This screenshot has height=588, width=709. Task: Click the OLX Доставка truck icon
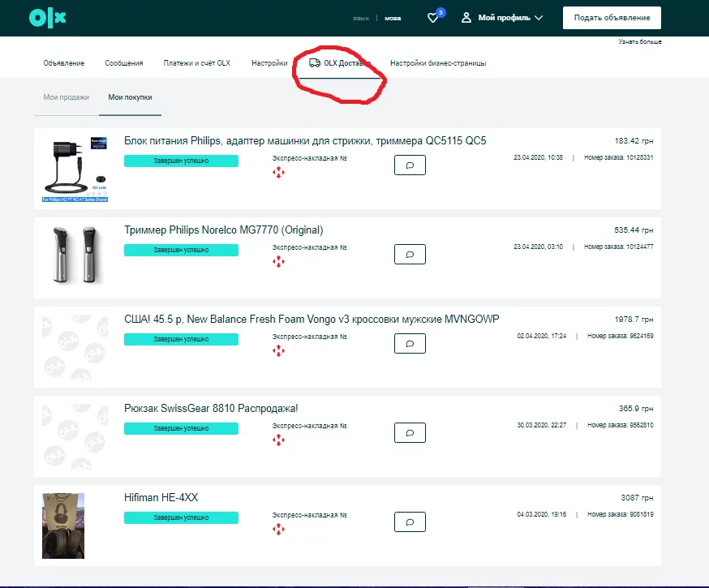[x=315, y=62]
